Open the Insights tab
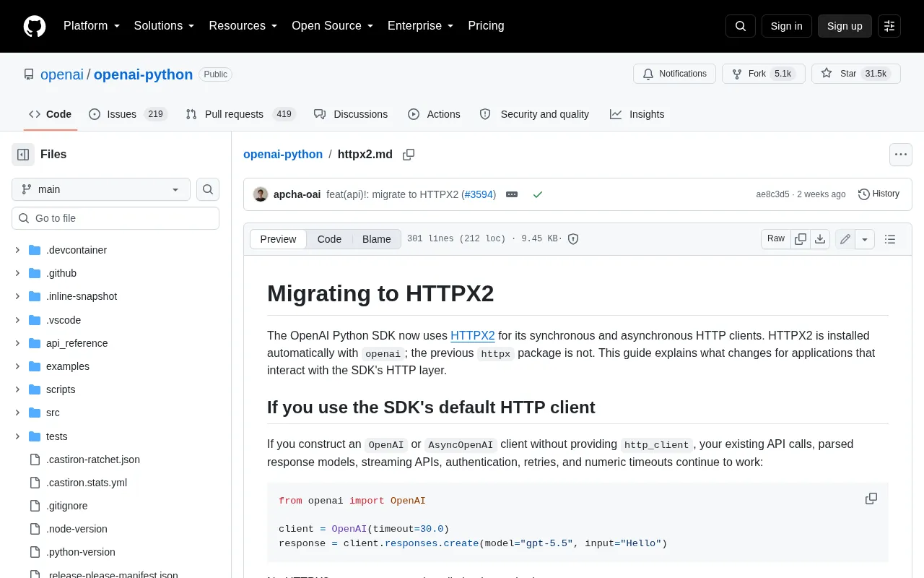 point(637,114)
